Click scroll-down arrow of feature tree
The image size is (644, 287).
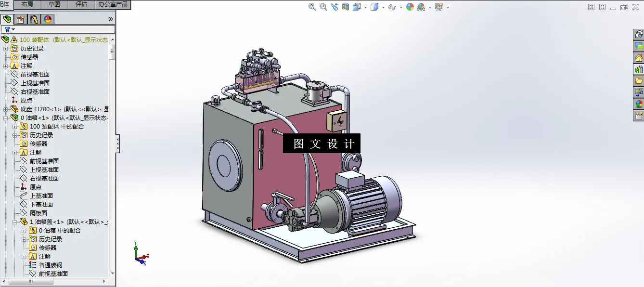pos(113,273)
